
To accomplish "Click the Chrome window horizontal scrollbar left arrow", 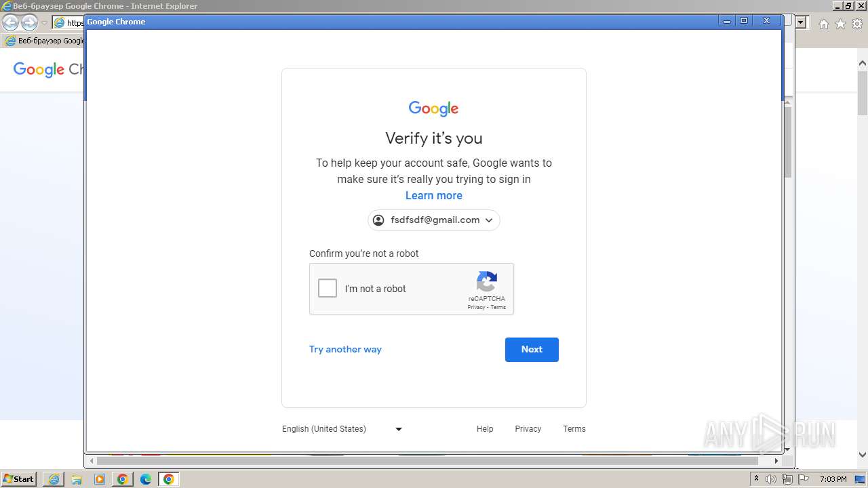I will tap(92, 461).
